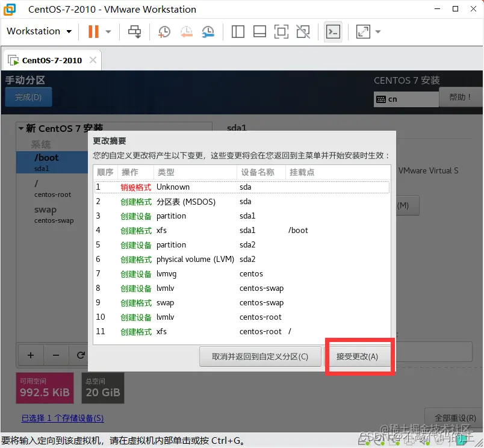Select the swap centos-swap partition entry
Viewport: 484px width, 448px height.
tap(52, 214)
